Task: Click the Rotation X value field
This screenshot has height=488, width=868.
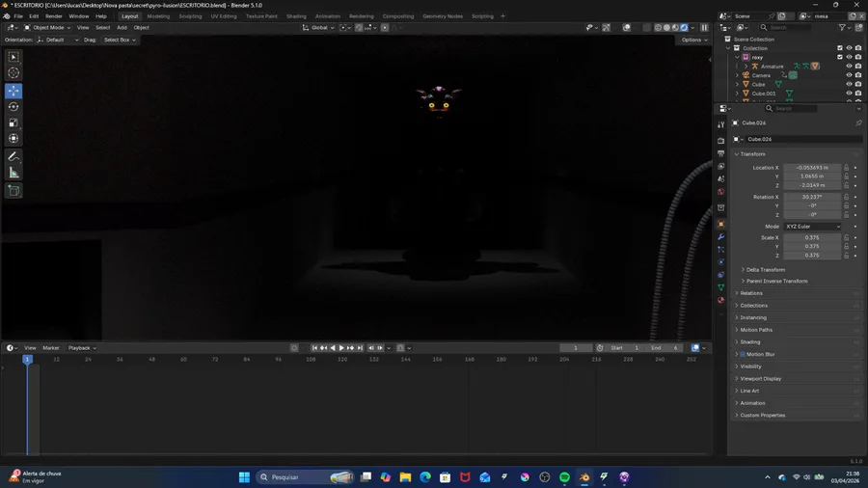Action: pyautogui.click(x=812, y=197)
